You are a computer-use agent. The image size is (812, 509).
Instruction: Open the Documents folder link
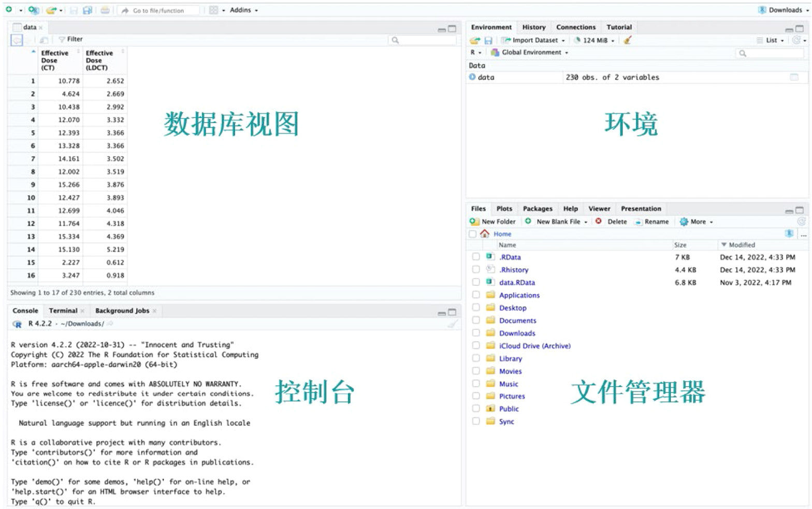pos(517,321)
